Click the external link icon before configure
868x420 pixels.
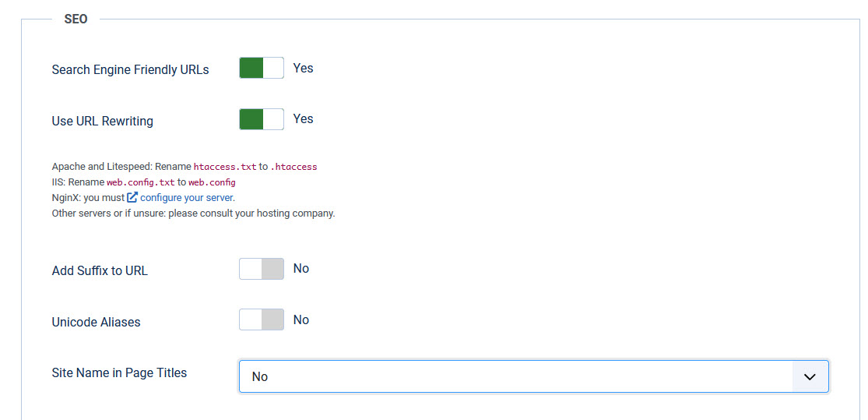pos(132,197)
